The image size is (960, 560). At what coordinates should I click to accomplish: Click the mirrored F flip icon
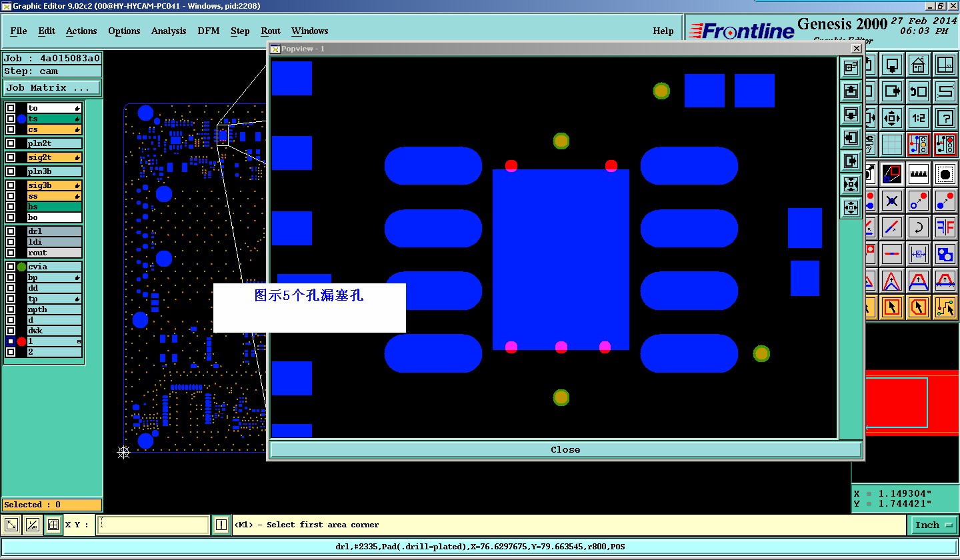[x=945, y=227]
